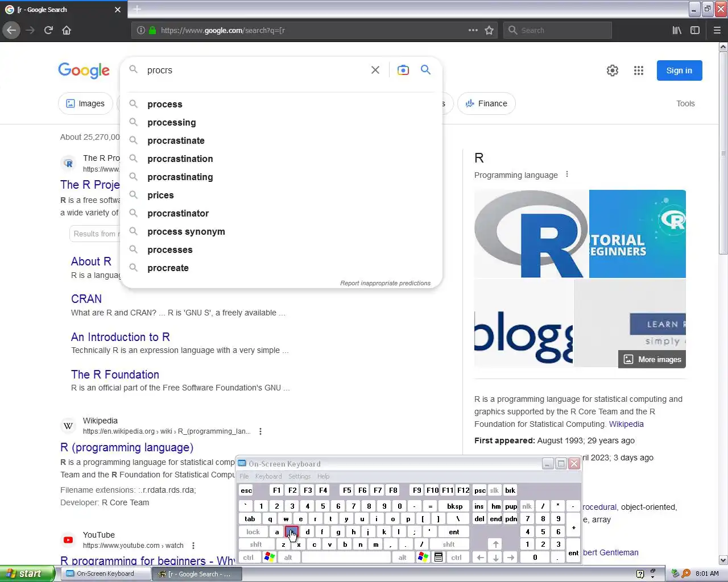Reload the page with refresh icon

pyautogui.click(x=48, y=30)
